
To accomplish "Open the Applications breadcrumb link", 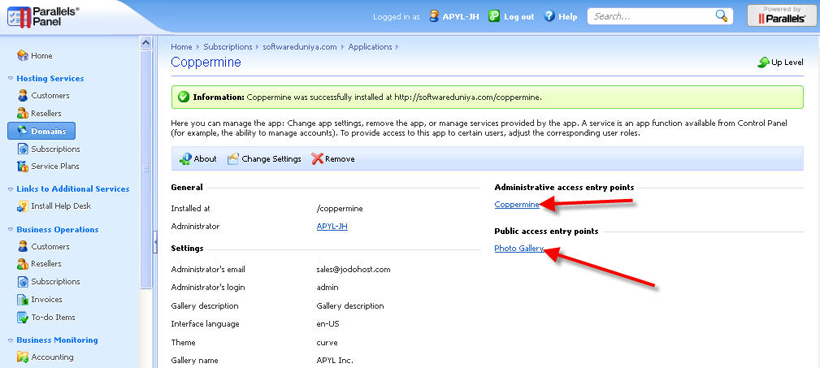I will coord(370,47).
